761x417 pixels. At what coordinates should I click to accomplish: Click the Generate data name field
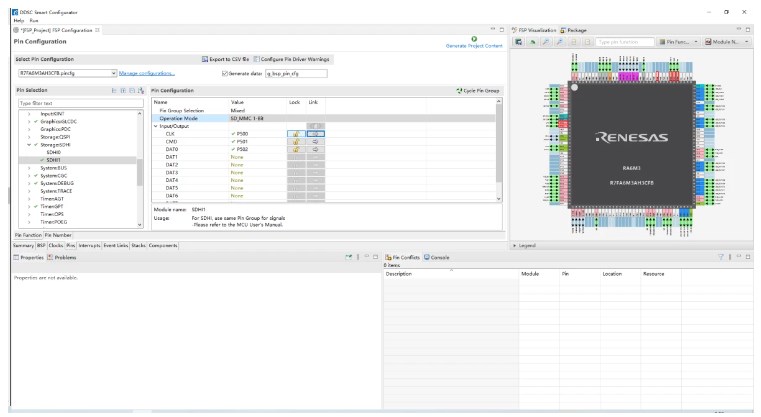point(296,74)
